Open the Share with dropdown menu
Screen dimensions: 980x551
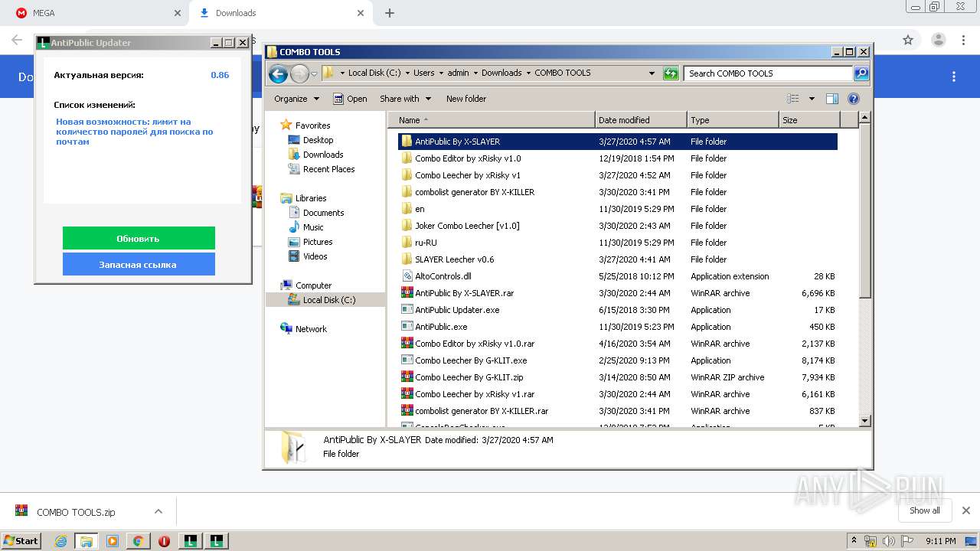click(405, 99)
